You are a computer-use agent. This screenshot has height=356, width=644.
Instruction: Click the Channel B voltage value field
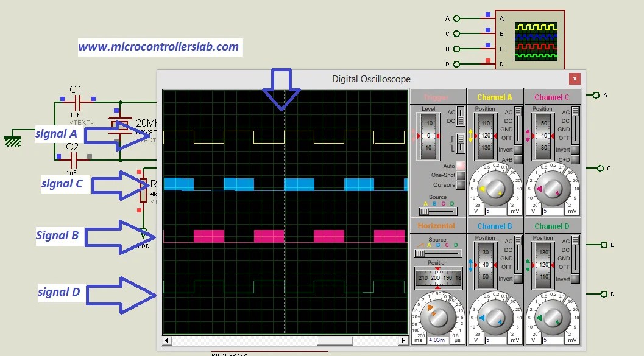click(496, 340)
